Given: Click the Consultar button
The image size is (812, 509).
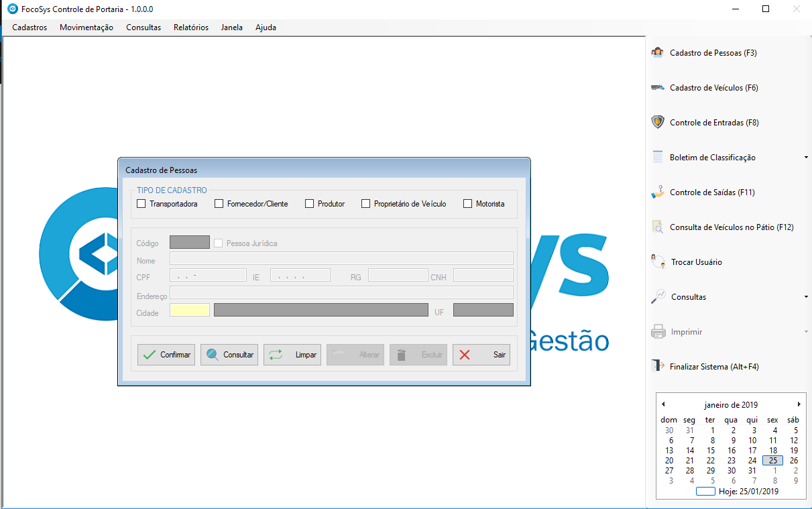Looking at the screenshot, I should 229,355.
